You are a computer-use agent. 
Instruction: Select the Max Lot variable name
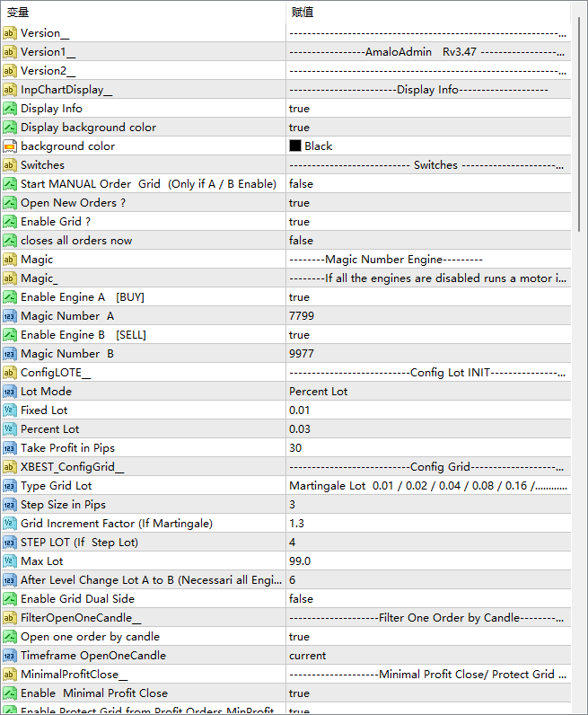pyautogui.click(x=42, y=561)
